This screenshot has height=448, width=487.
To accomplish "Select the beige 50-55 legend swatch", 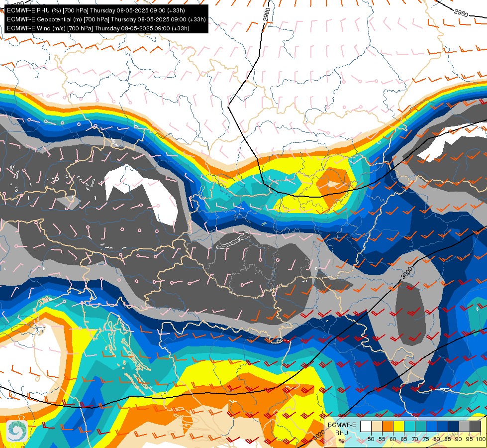I will tap(377, 426).
